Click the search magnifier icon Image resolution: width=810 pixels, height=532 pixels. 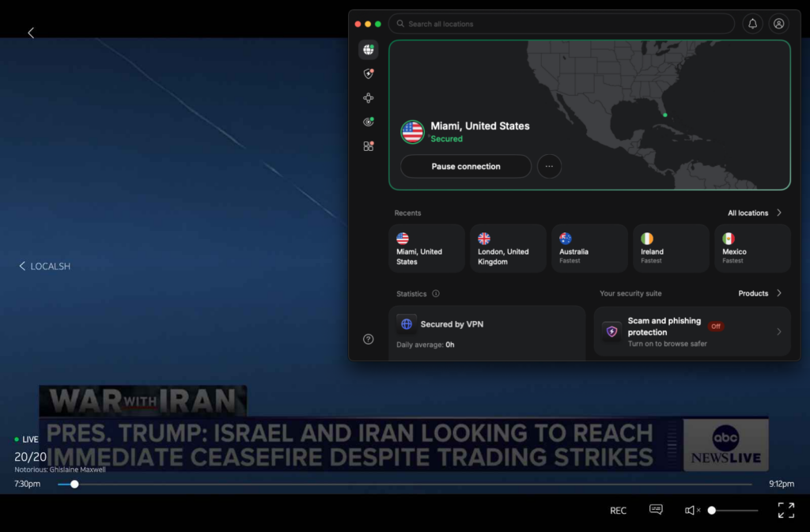tap(400, 24)
